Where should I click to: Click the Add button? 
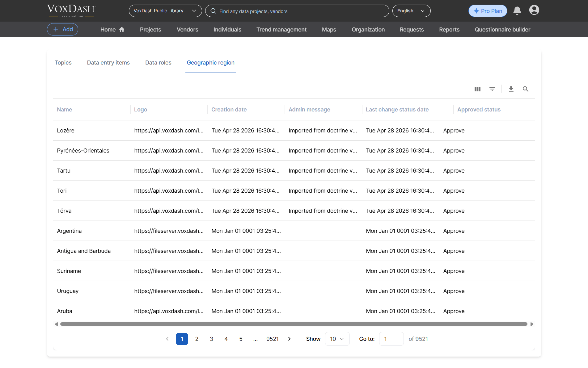point(62,29)
